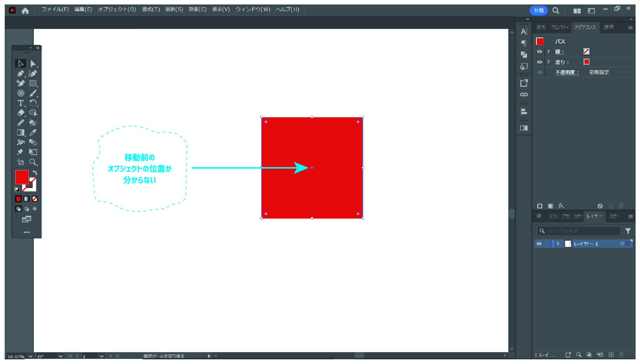Select the Direct Selection tool
Viewport: 640px width, 364px height.
tap(33, 64)
